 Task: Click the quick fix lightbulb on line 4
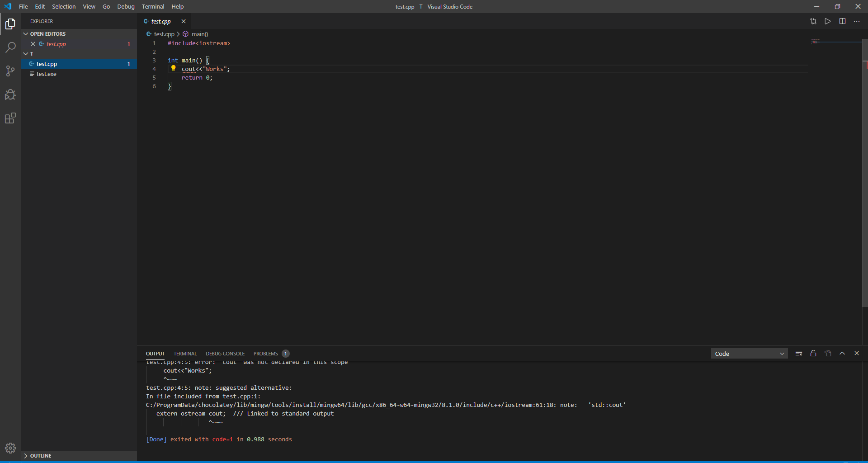pyautogui.click(x=174, y=69)
